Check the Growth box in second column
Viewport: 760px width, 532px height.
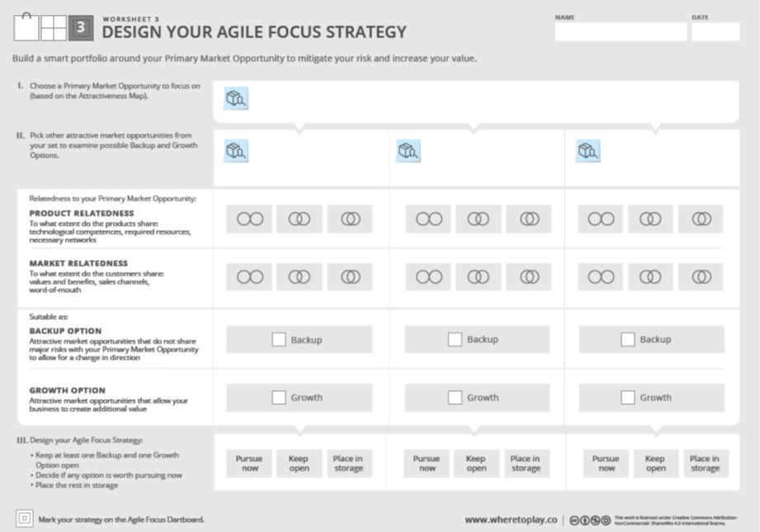pyautogui.click(x=455, y=398)
